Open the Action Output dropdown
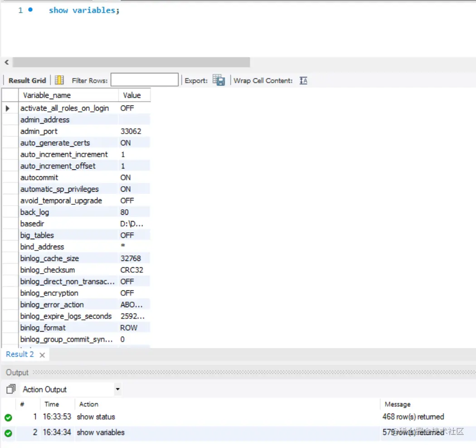 (x=117, y=389)
